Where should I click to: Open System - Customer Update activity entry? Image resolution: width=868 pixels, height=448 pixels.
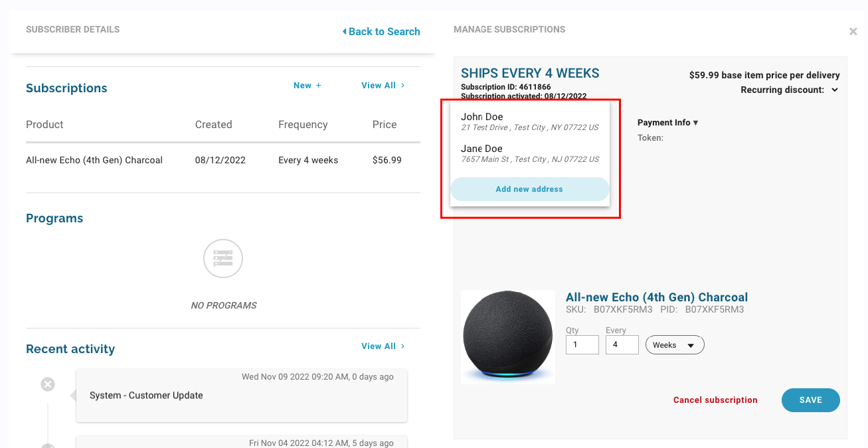coord(241,396)
